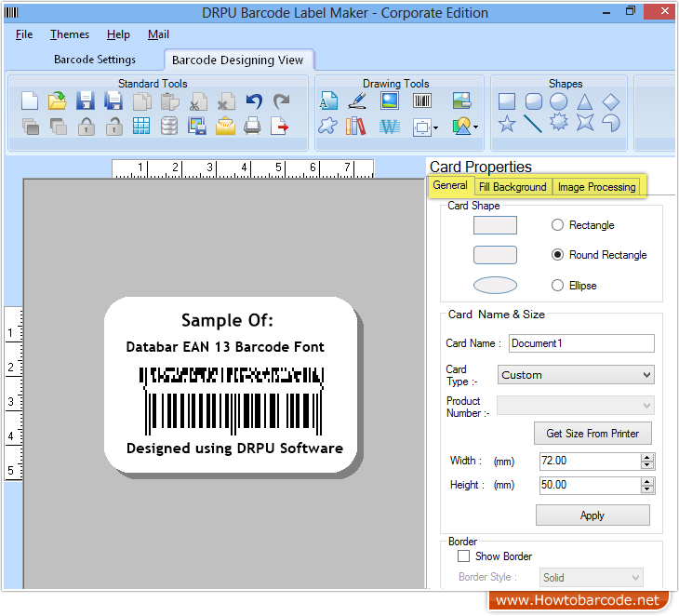Open an existing file with the folder icon
This screenshot has height=616, width=679.
[57, 100]
